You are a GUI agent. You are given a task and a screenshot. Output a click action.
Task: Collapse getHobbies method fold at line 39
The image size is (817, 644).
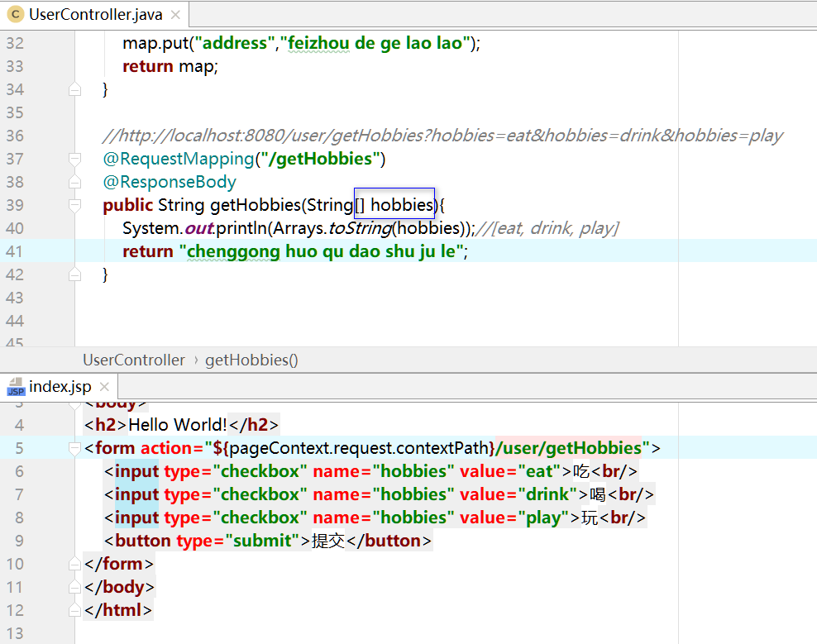pos(74,205)
